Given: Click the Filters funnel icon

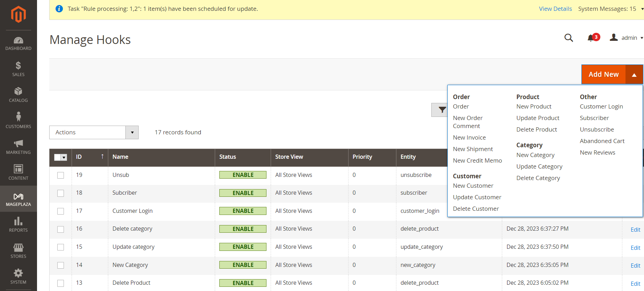Looking at the screenshot, I should tap(441, 110).
